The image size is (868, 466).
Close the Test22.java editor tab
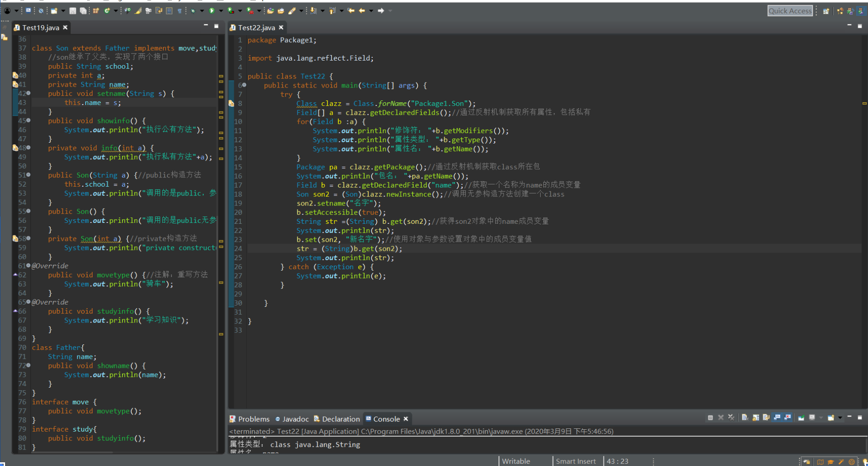click(281, 28)
